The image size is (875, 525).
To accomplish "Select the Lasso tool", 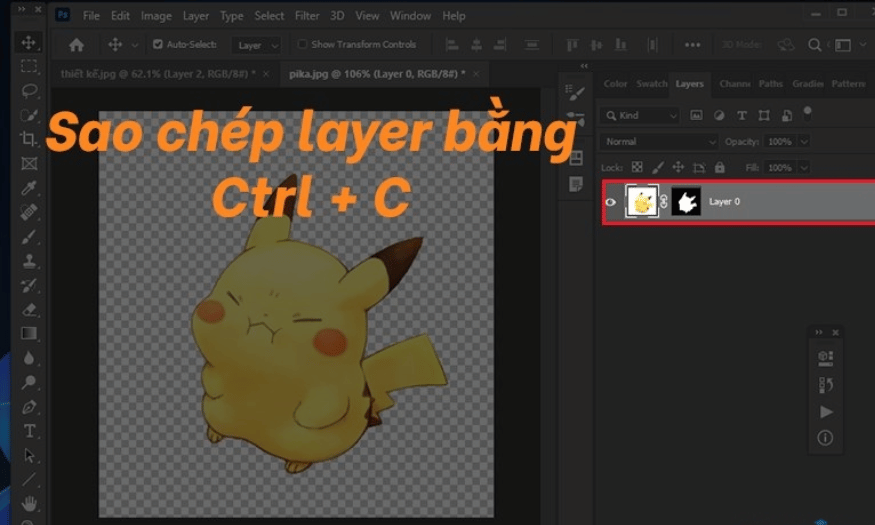I will tap(29, 91).
